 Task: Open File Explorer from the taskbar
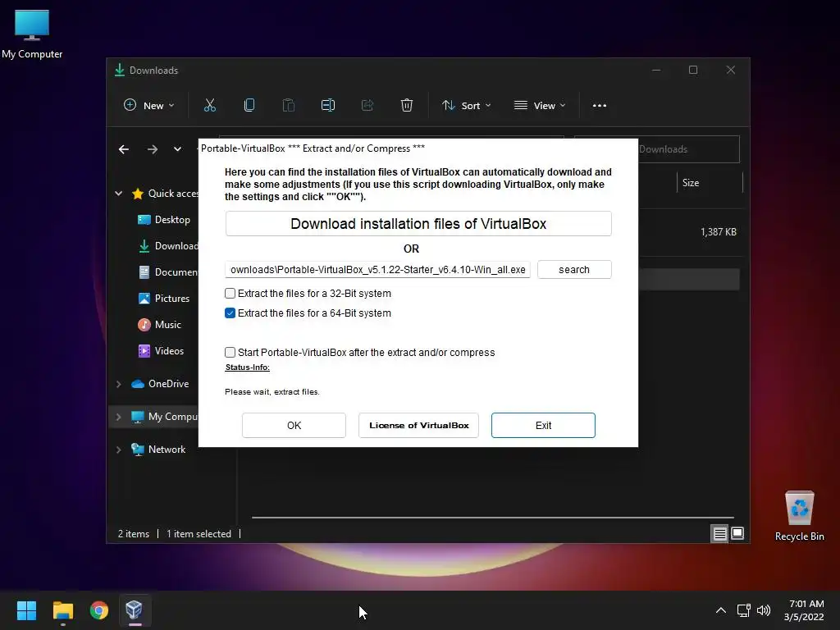(x=62, y=610)
